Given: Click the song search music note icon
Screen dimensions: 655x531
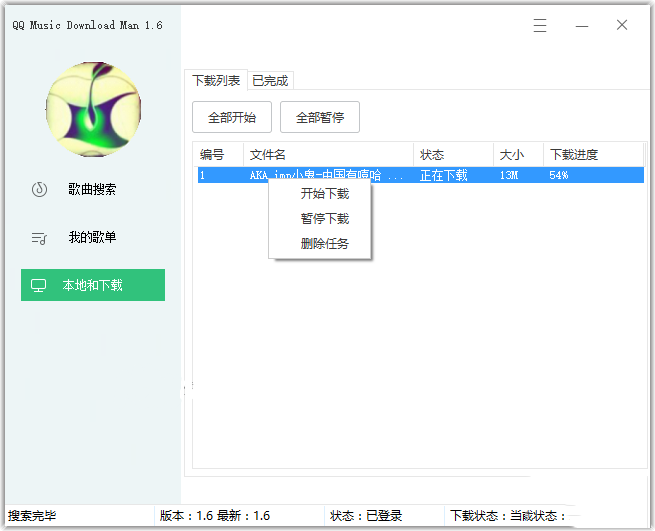Looking at the screenshot, I should tap(39, 189).
